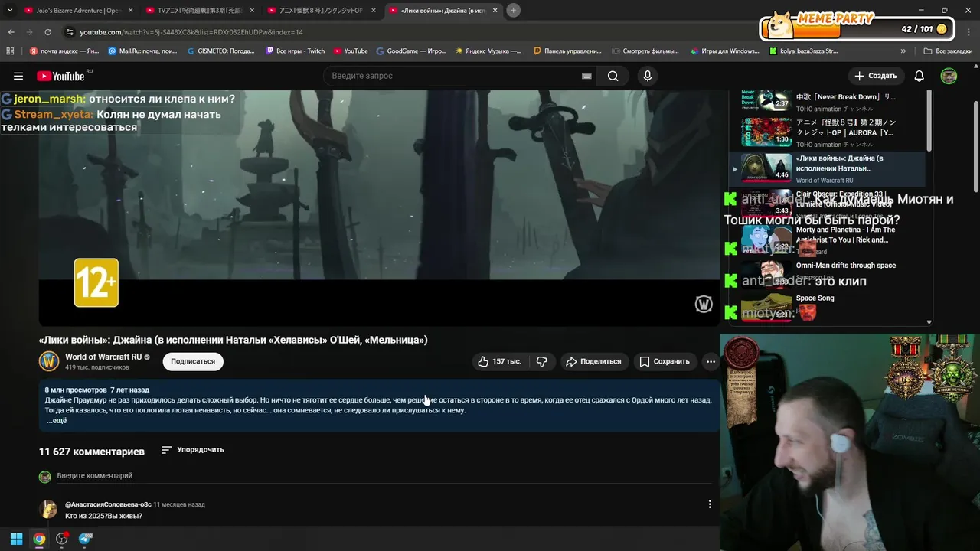Open Chrome from the taskbar
980x551 pixels.
click(x=39, y=539)
